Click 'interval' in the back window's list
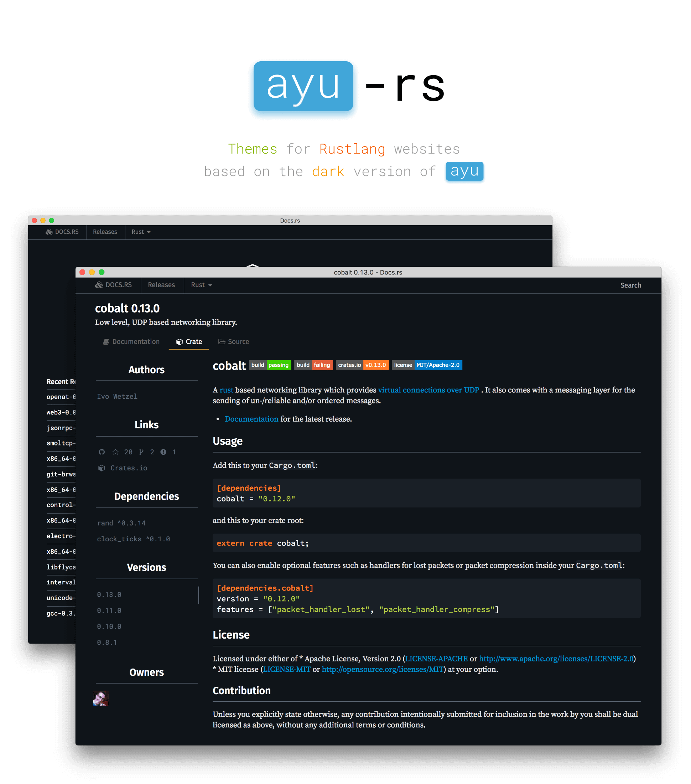 click(x=61, y=582)
